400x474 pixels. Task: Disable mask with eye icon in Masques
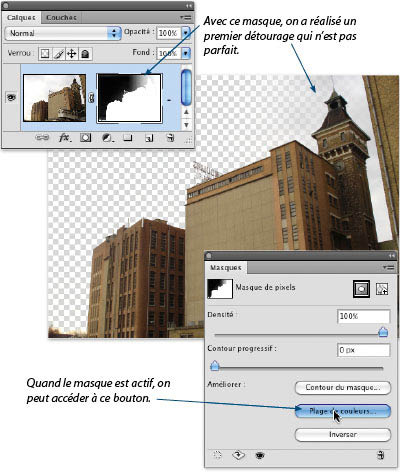(260, 455)
